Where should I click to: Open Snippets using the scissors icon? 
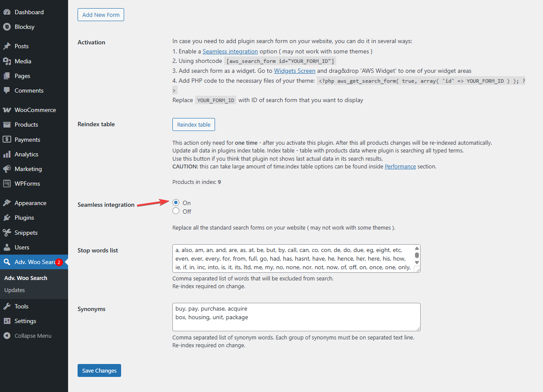tap(7, 233)
